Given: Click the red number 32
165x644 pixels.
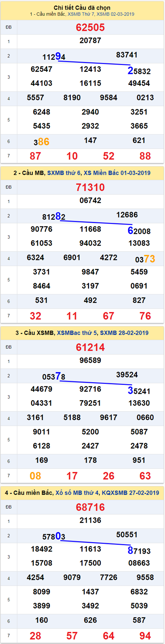Looking at the screenshot, I should click(x=35, y=316).
